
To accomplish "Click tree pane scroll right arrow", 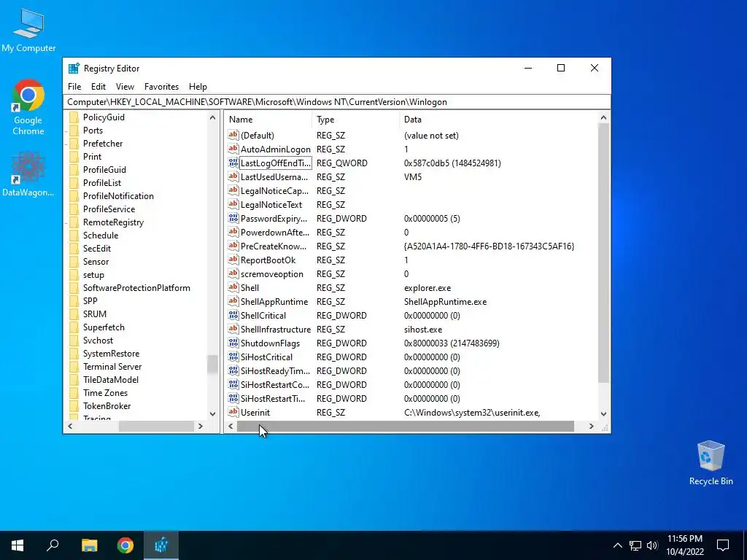I will click(201, 426).
